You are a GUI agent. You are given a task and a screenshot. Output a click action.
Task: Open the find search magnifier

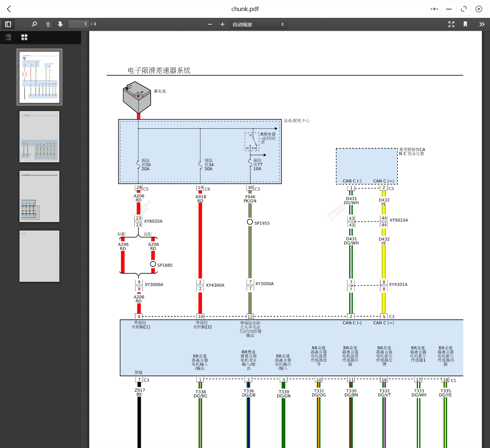[34, 24]
